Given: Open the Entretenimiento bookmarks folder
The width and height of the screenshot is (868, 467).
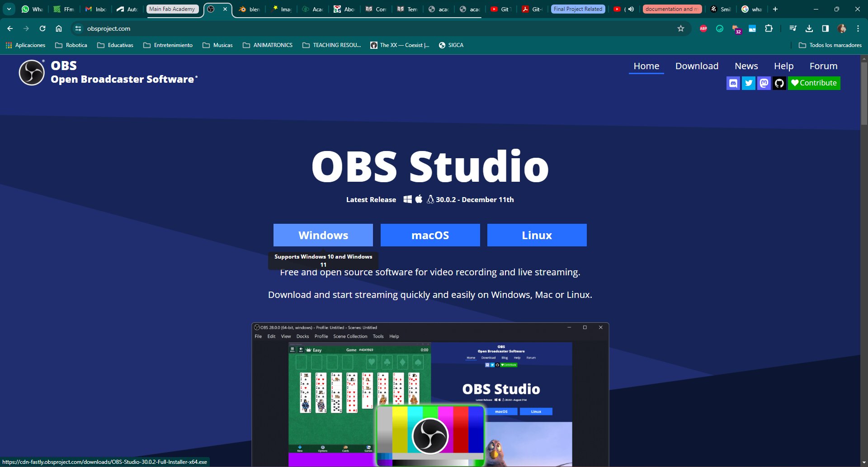Looking at the screenshot, I should [168, 45].
